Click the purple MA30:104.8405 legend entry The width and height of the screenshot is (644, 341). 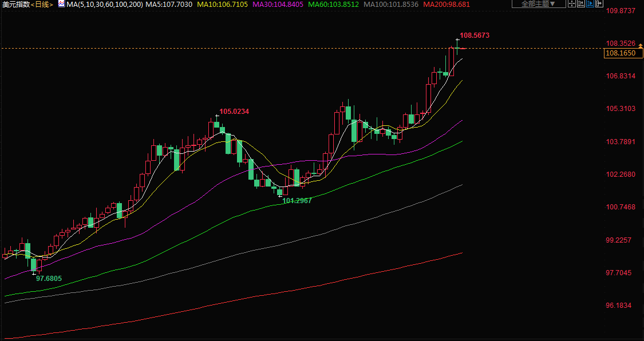point(279,5)
